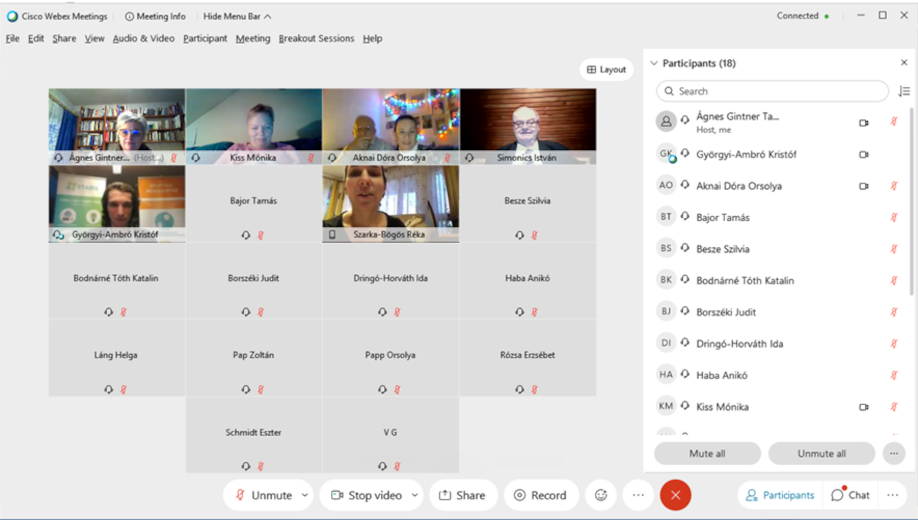
Task: Open the Meeting menu
Action: point(253,39)
